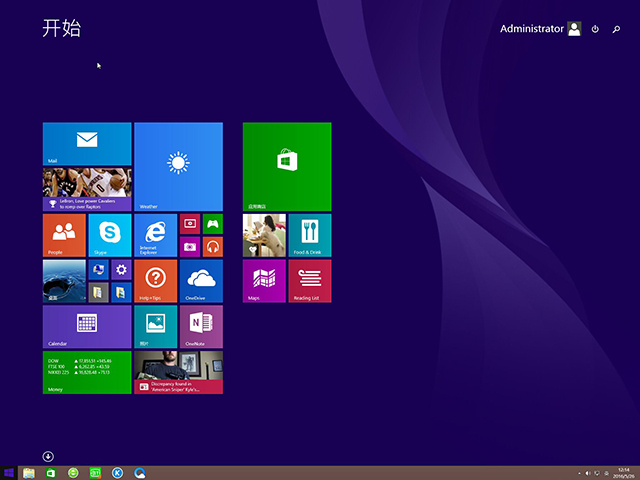Click the taskbar clock and date
This screenshot has height=480, width=640.
point(623,473)
